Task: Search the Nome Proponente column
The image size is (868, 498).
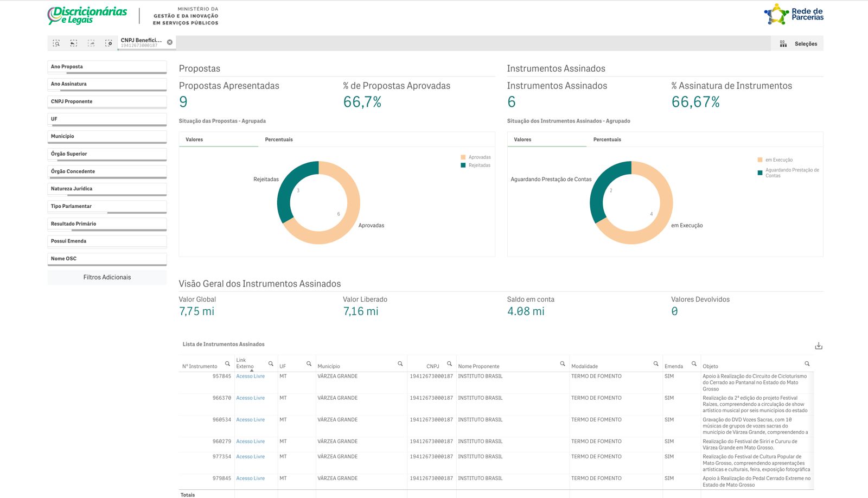Action: [563, 364]
